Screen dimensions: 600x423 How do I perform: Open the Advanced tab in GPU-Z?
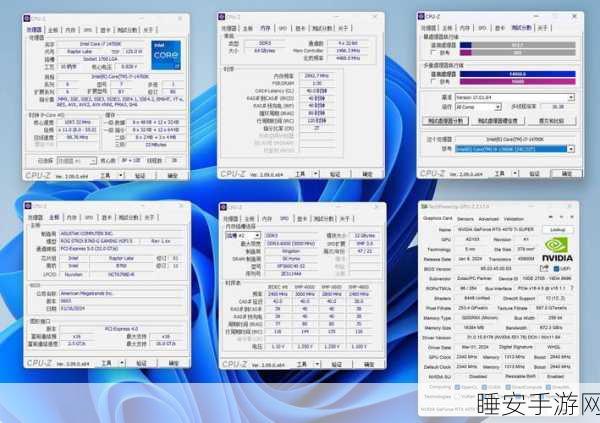(489, 219)
